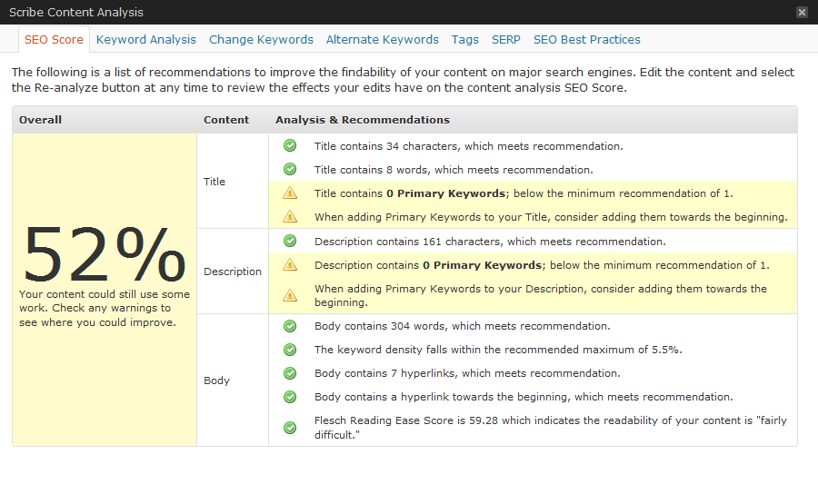The image size is (818, 504).
Task: Click green check for description 161 characters
Action: click(290, 241)
